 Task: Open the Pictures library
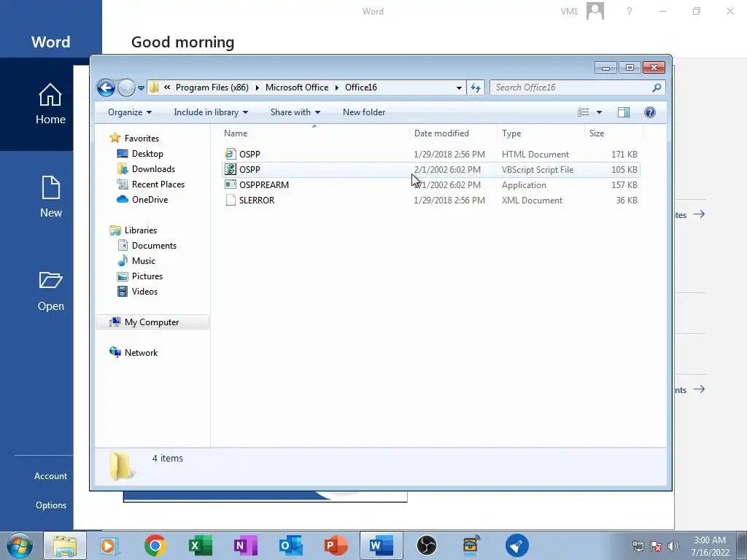(x=147, y=276)
